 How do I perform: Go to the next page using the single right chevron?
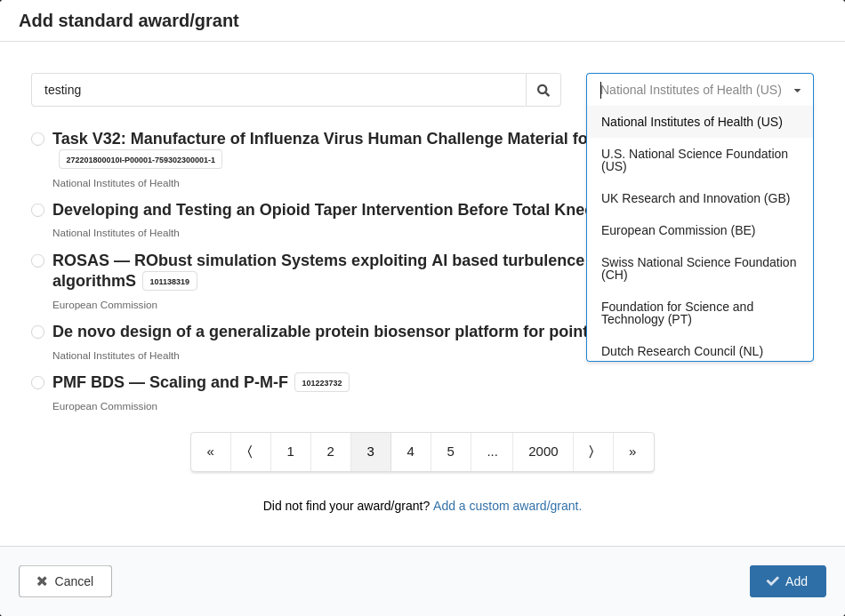pos(592,452)
